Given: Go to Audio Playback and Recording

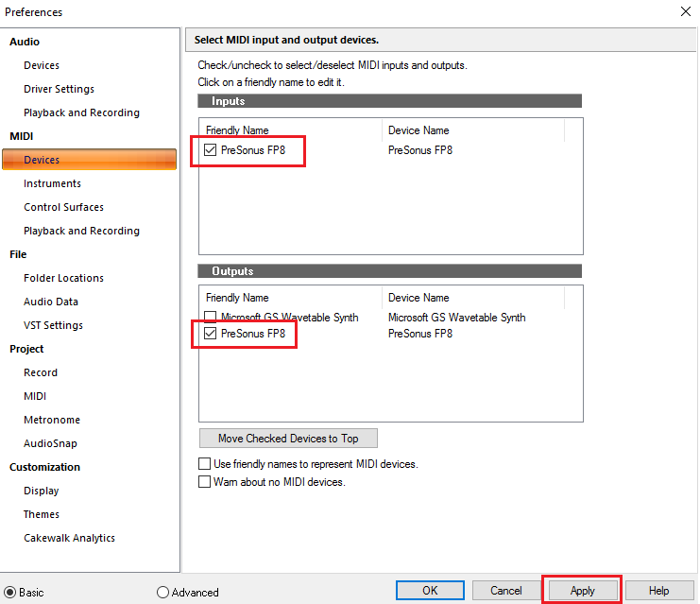Looking at the screenshot, I should coord(81,112).
